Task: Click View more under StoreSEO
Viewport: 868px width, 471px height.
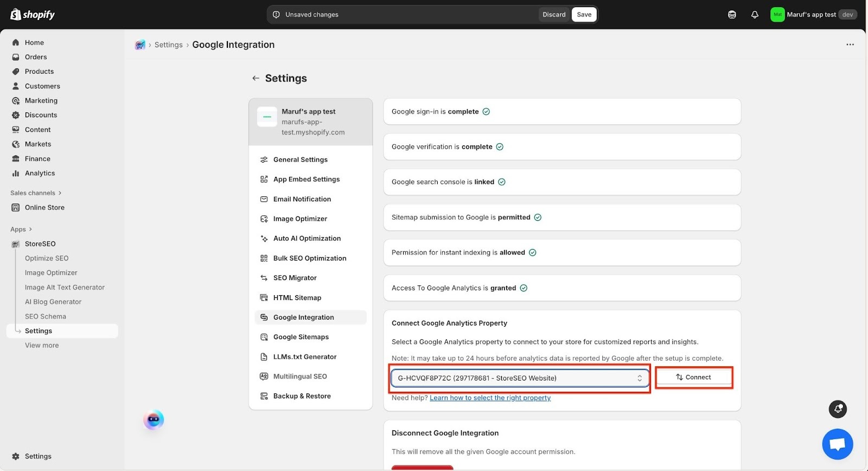Action: pos(42,345)
